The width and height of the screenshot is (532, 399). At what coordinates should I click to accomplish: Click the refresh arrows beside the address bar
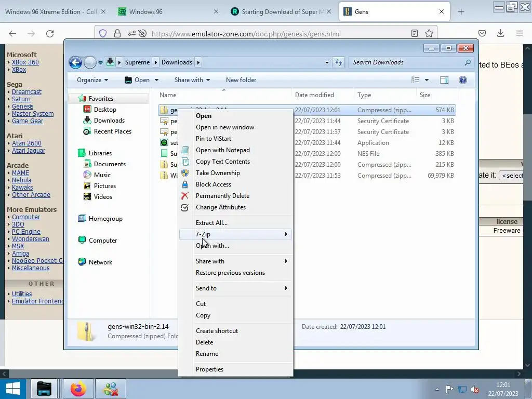tap(339, 62)
